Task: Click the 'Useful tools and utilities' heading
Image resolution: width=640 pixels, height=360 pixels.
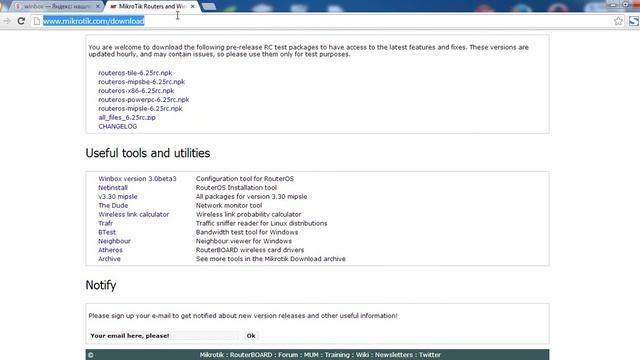Action: pos(148,153)
